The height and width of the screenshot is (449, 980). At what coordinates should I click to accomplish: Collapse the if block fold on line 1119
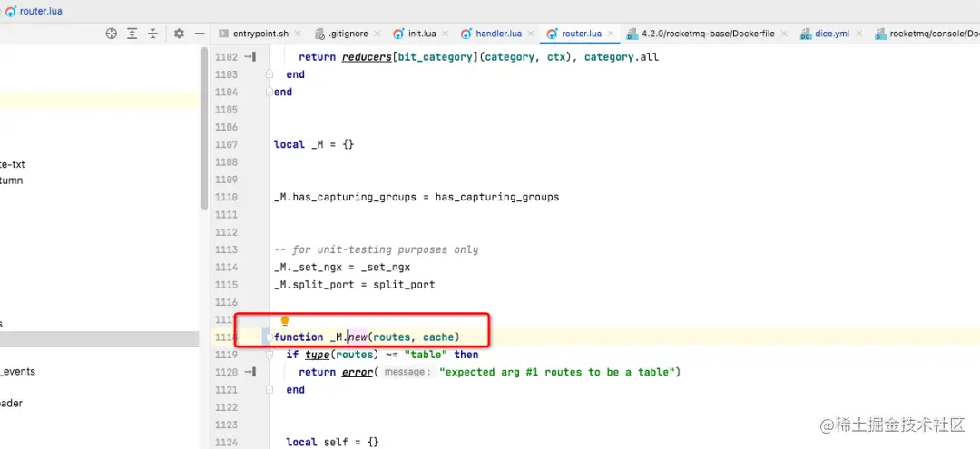tap(269, 355)
